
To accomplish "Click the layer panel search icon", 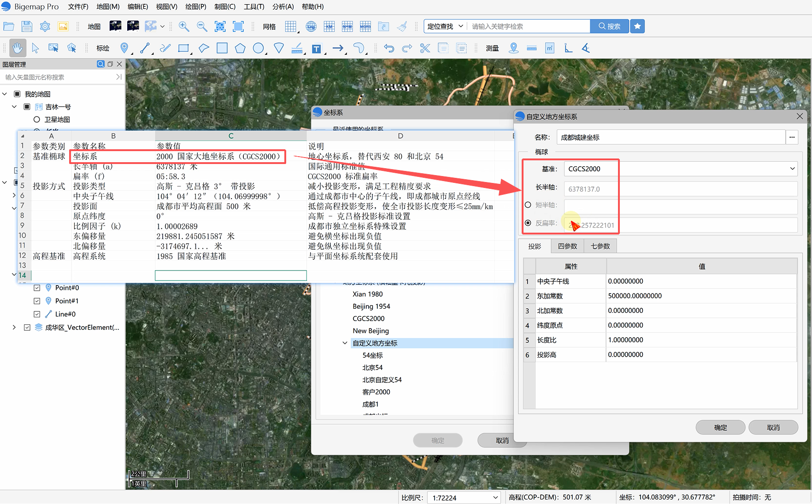I will point(100,64).
